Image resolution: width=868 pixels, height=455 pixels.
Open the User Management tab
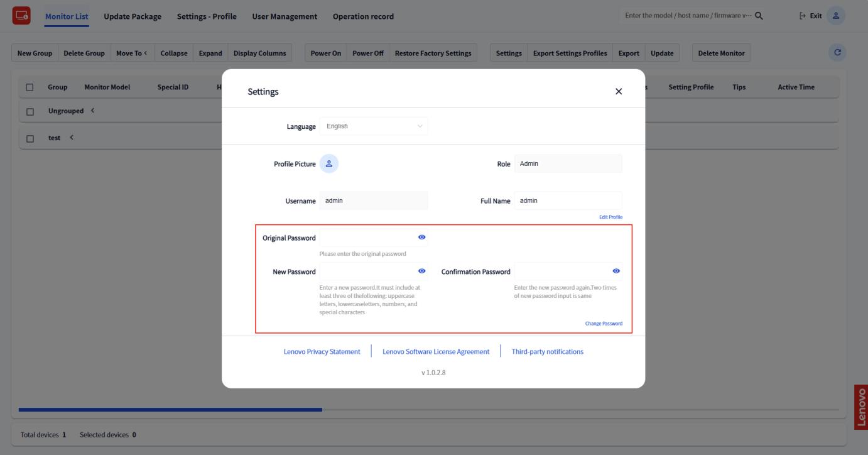coord(284,16)
